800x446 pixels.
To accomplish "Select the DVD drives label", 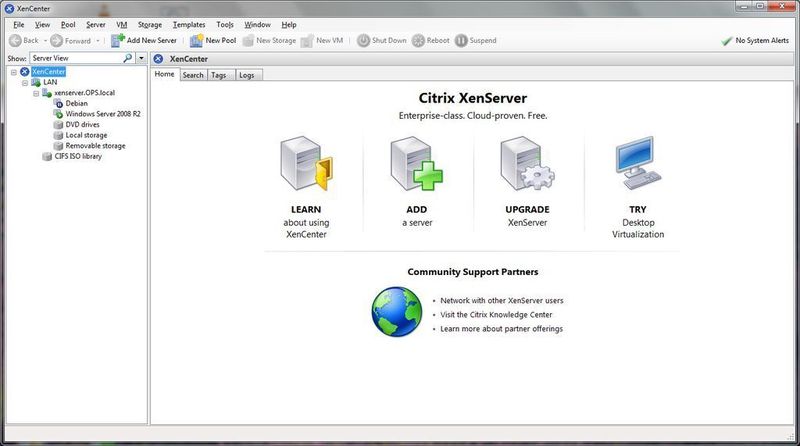I will (x=83, y=125).
